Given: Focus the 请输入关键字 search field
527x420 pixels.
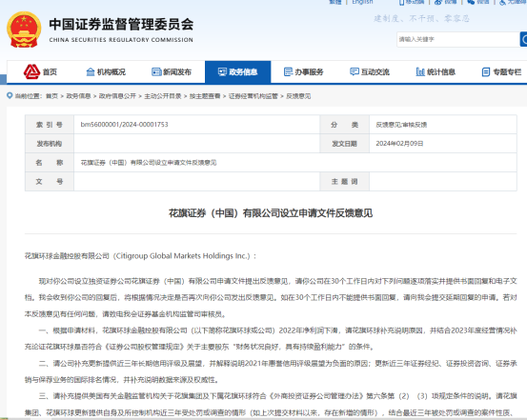Looking at the screenshot, I should [x=458, y=39].
